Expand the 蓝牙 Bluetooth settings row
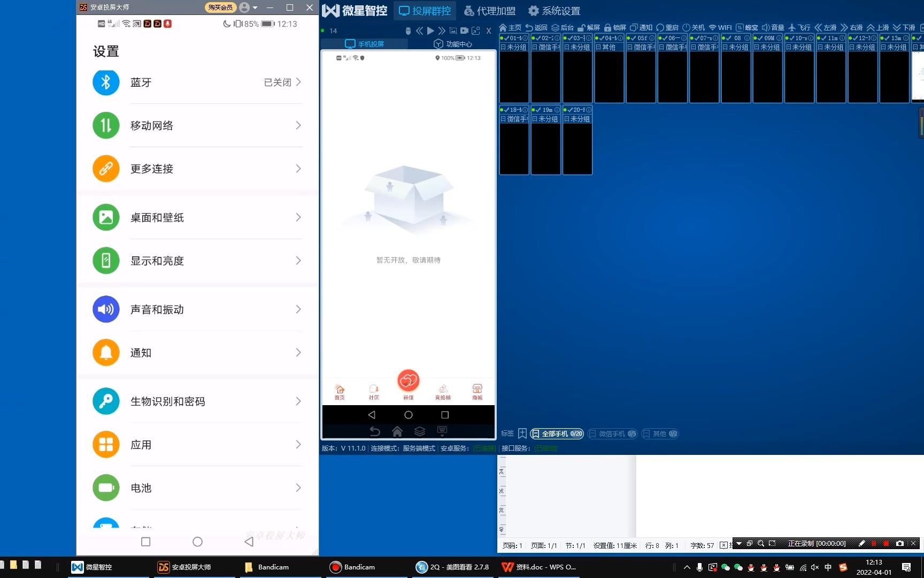 point(197,82)
